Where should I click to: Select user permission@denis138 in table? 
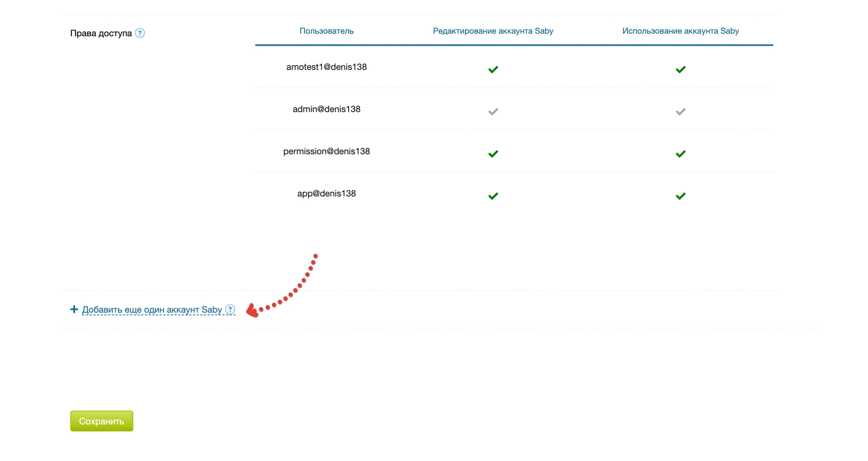coord(326,151)
